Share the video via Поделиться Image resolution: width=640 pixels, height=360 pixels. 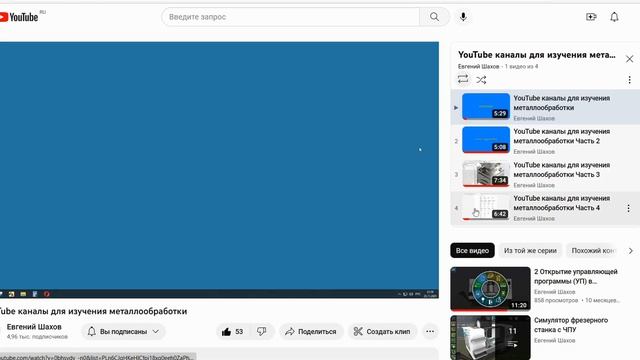click(311, 331)
